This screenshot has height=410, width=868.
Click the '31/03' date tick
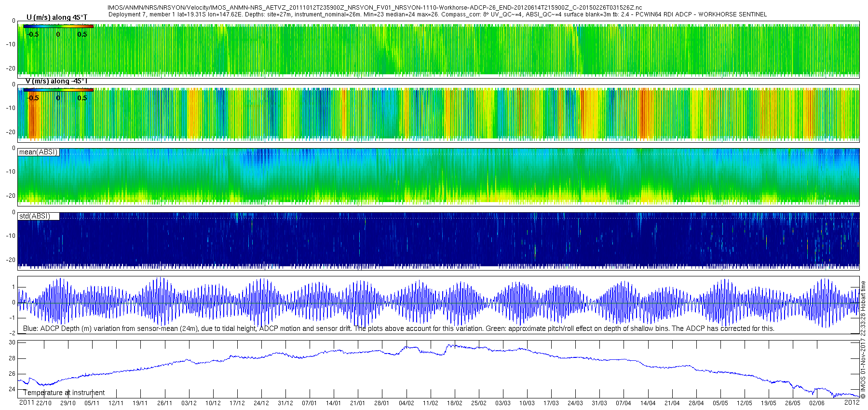[599, 403]
